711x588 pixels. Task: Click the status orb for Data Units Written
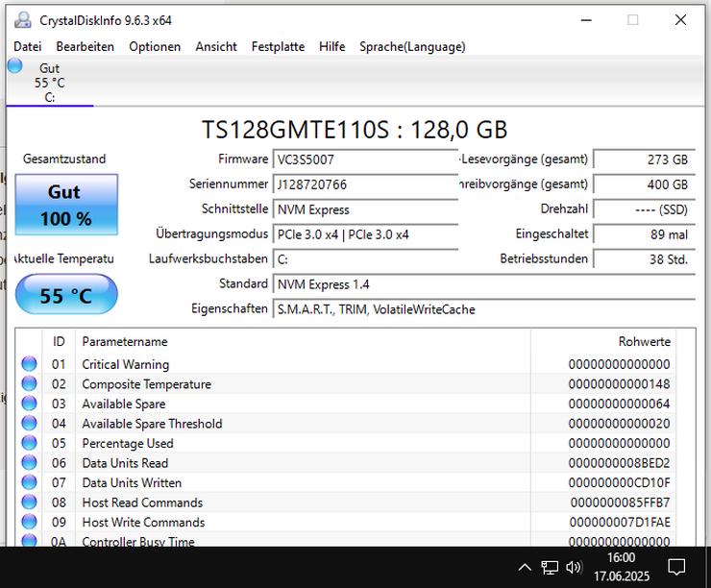(29, 482)
